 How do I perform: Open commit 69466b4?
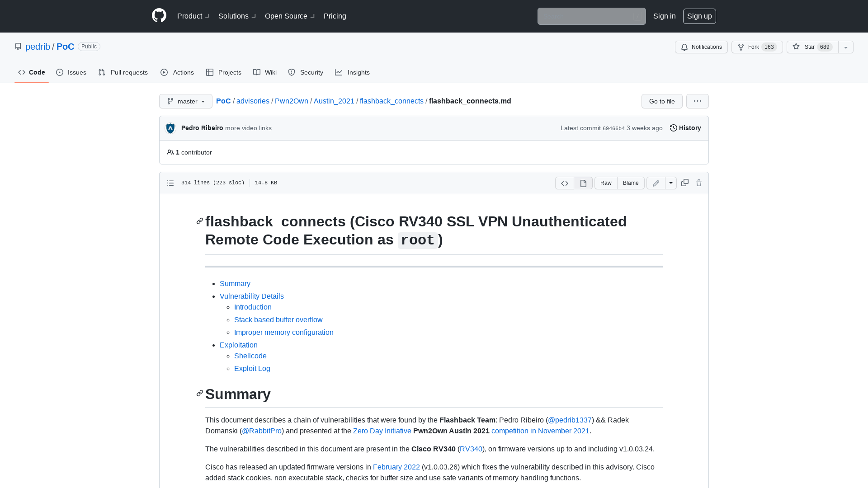point(613,128)
